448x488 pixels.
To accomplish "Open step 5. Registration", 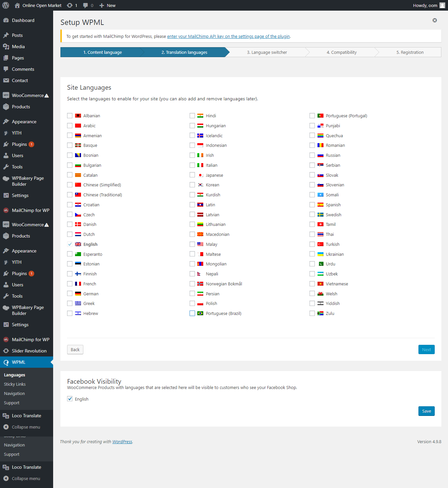I will (410, 52).
